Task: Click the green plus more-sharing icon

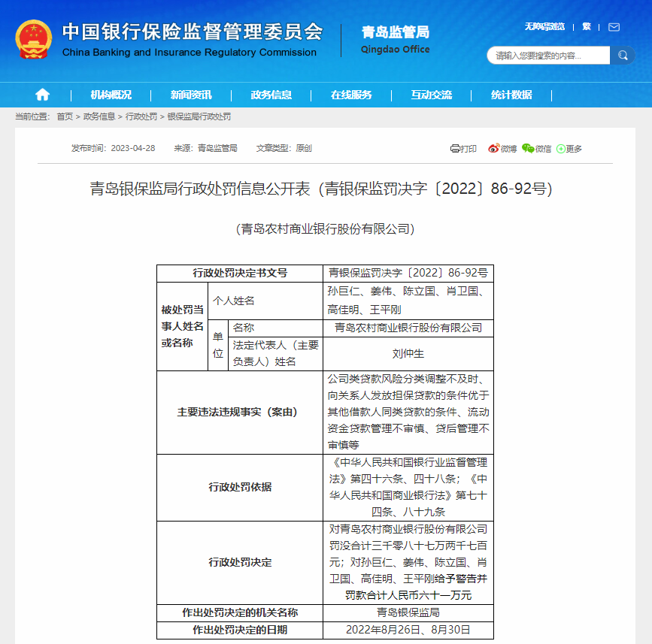Action: click(561, 149)
